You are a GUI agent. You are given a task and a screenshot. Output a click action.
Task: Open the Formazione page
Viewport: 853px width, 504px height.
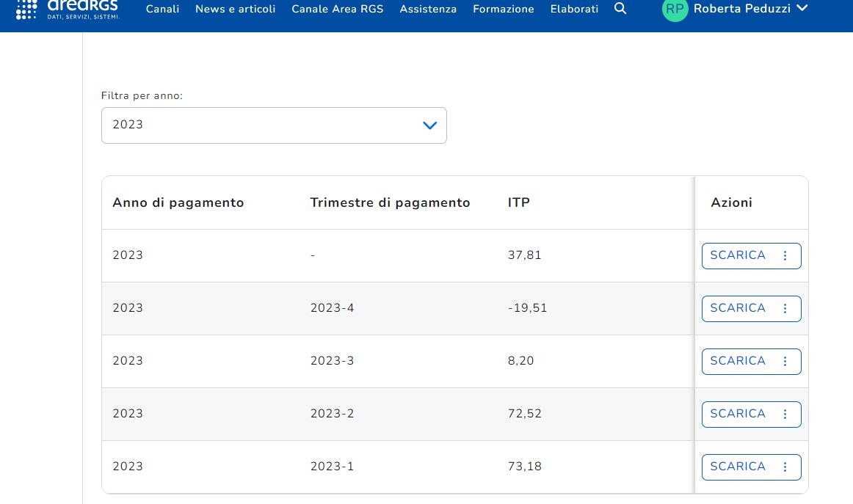[x=503, y=10]
